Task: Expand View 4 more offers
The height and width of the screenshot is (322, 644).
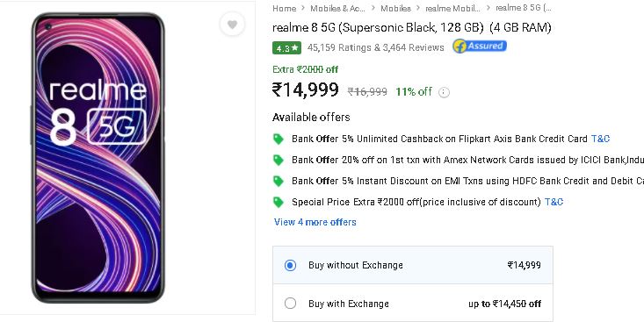Action: [315, 222]
